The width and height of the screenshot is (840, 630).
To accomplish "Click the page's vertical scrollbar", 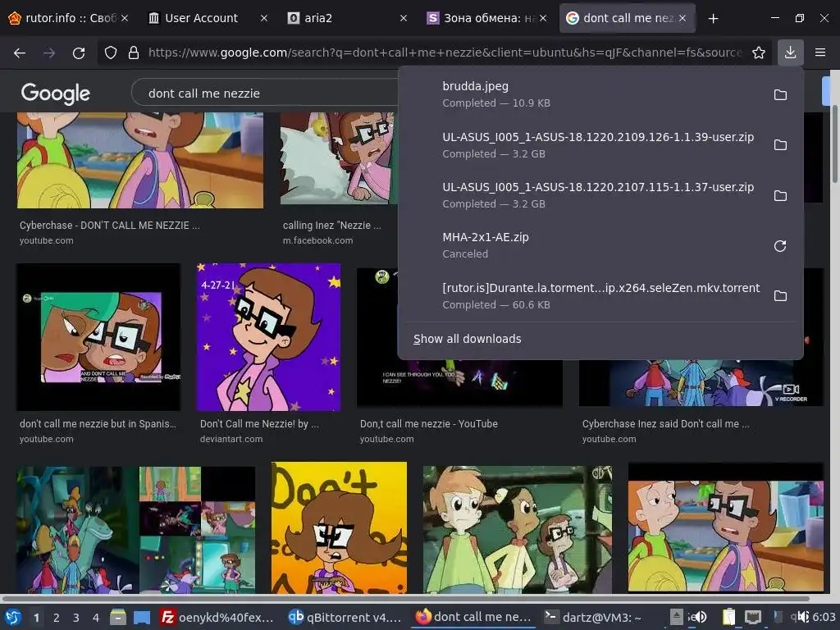I will coord(834,144).
